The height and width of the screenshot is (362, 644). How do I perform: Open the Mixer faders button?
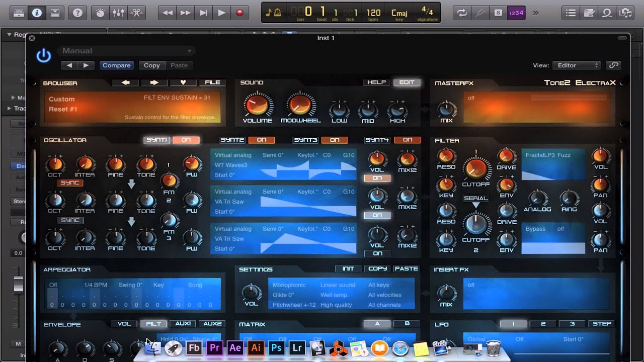119,13
